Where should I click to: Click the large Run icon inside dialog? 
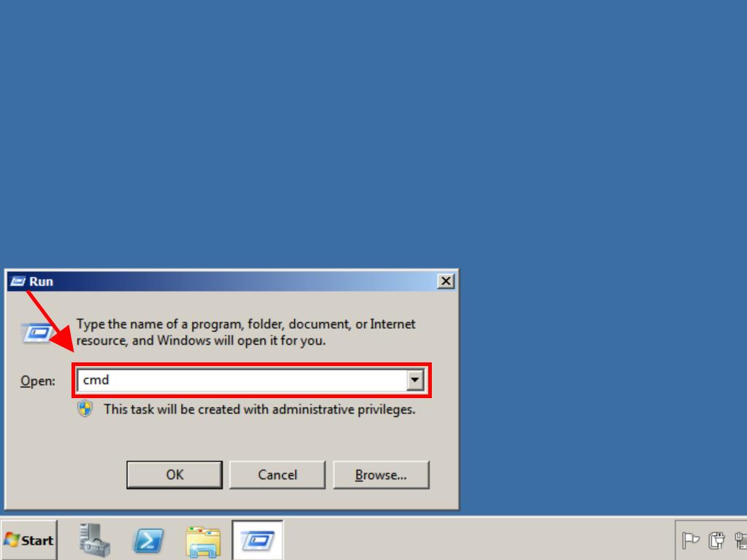click(38, 332)
